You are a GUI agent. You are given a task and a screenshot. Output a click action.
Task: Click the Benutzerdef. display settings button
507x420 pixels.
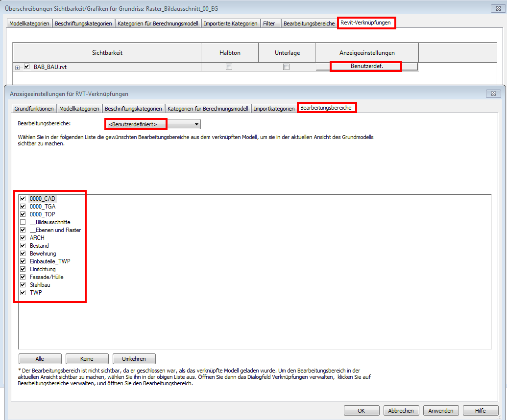366,66
